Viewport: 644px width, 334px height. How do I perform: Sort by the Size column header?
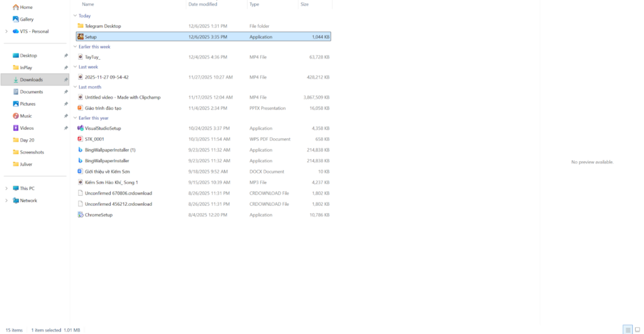[x=304, y=4]
